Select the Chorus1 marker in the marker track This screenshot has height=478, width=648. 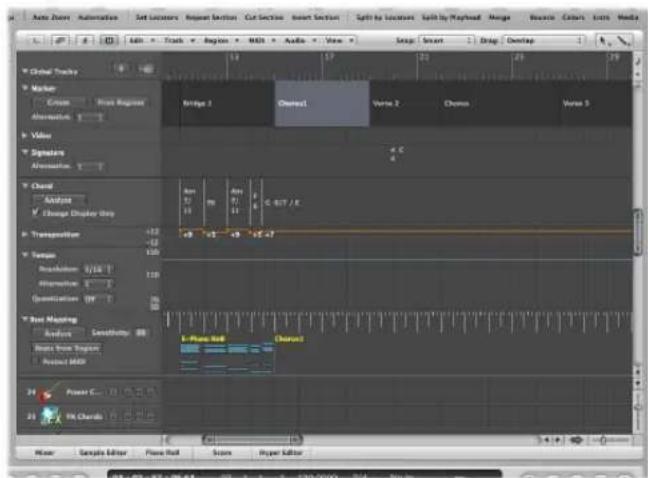(322, 103)
